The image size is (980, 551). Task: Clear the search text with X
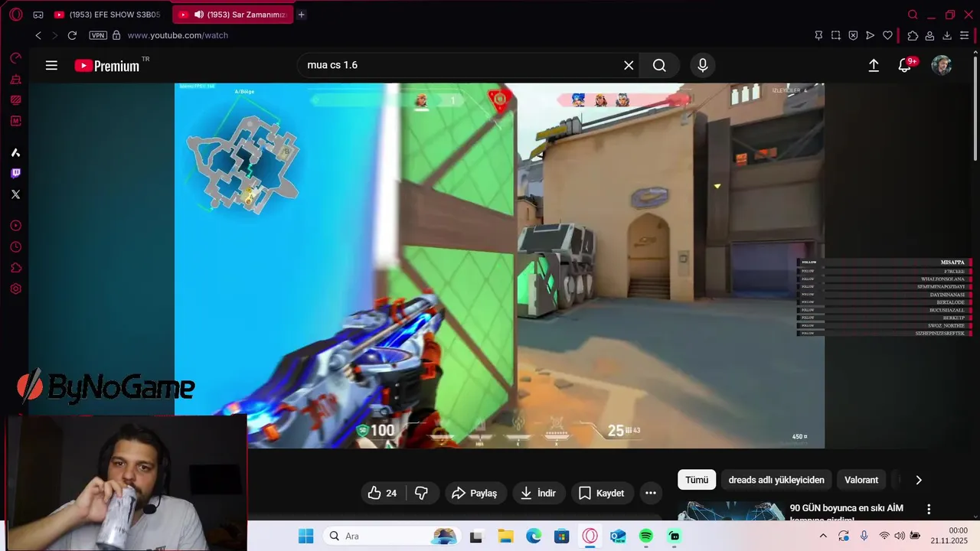[629, 65]
